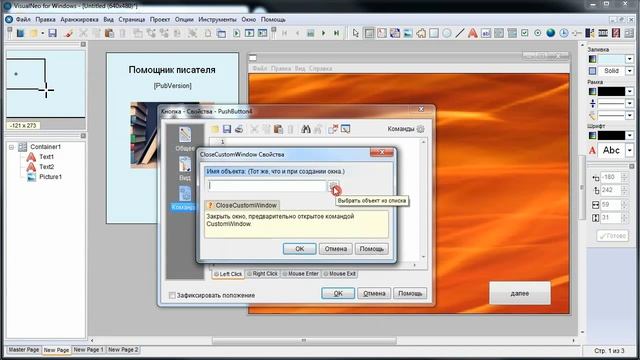Open the Страница menu
Viewport: 640px width, 360px height.
click(132, 19)
